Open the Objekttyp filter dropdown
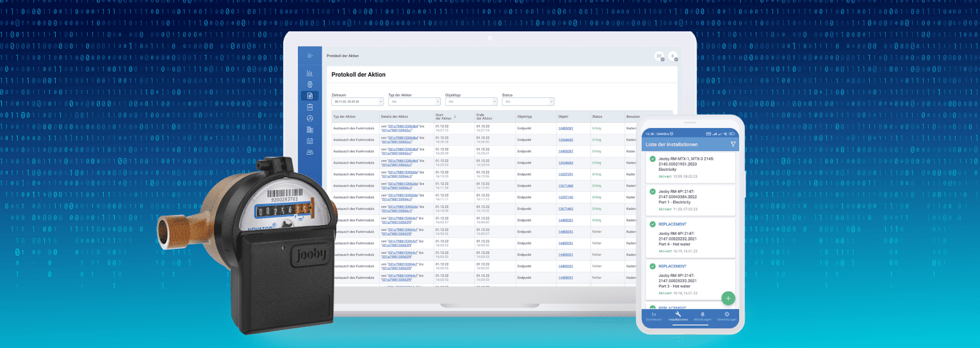 [471, 101]
